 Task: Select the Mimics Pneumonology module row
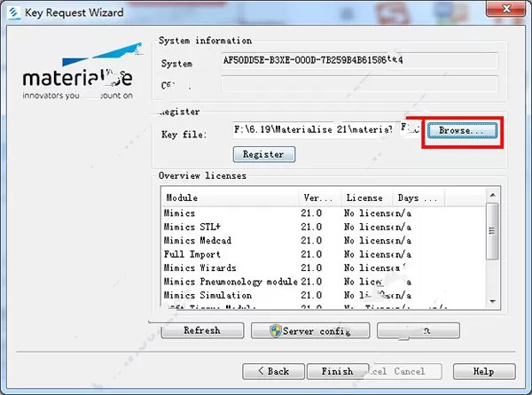(x=324, y=282)
